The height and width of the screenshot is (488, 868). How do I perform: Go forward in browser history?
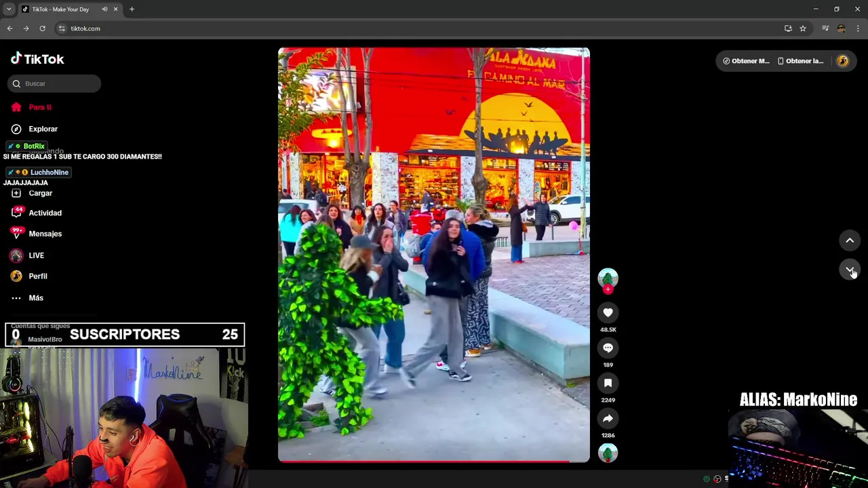[x=26, y=28]
